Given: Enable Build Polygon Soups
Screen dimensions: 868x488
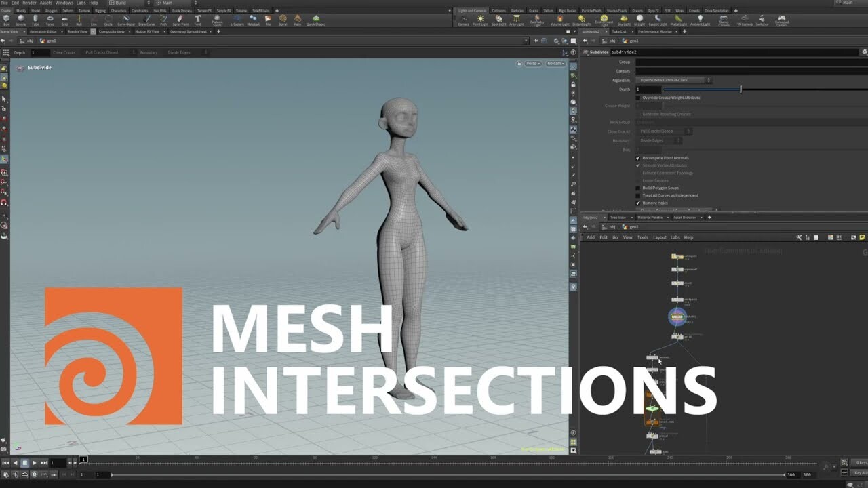Looking at the screenshot, I should tap(637, 188).
